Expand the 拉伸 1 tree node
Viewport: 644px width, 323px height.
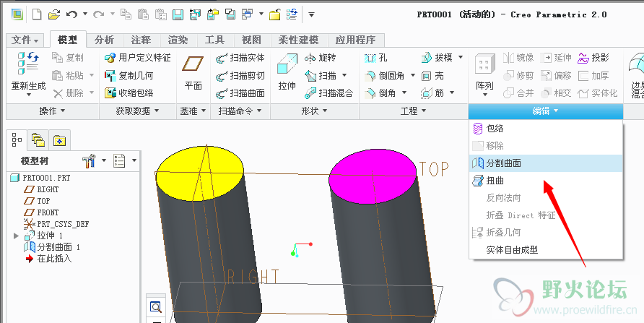pyautogui.click(x=16, y=236)
